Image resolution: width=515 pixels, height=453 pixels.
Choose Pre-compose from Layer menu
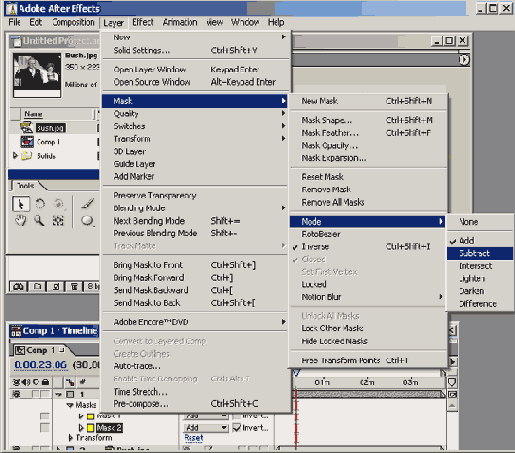pos(195,404)
